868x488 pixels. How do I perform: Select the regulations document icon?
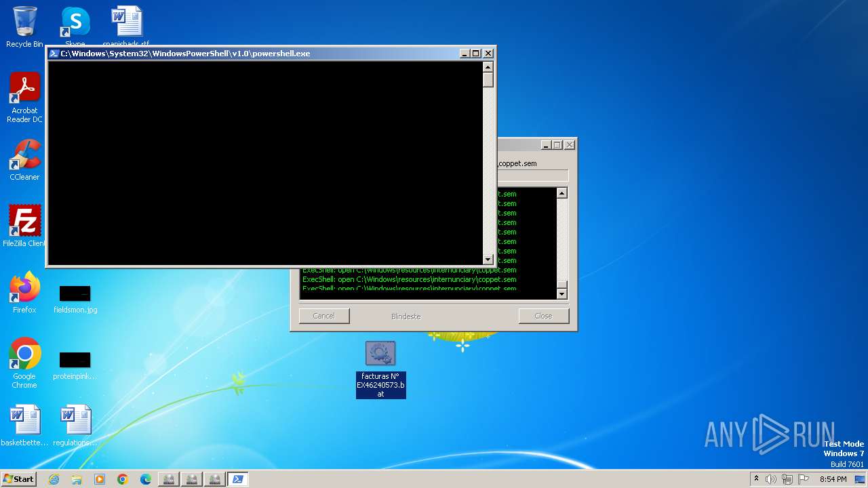point(75,426)
